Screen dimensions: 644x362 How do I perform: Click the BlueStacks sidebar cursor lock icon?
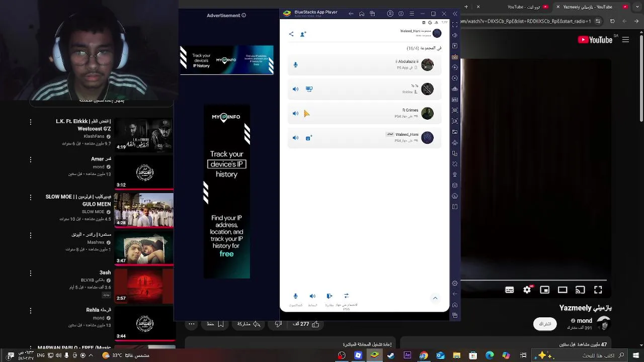(x=455, y=46)
